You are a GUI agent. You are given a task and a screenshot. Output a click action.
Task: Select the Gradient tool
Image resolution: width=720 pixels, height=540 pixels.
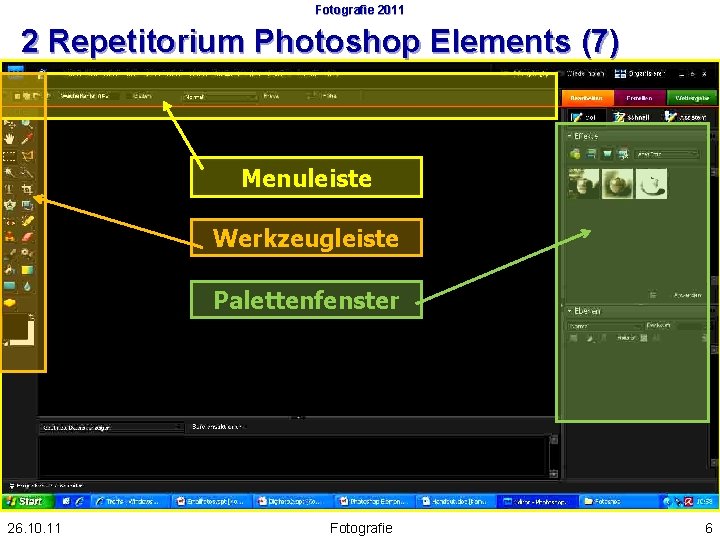tap(27, 270)
